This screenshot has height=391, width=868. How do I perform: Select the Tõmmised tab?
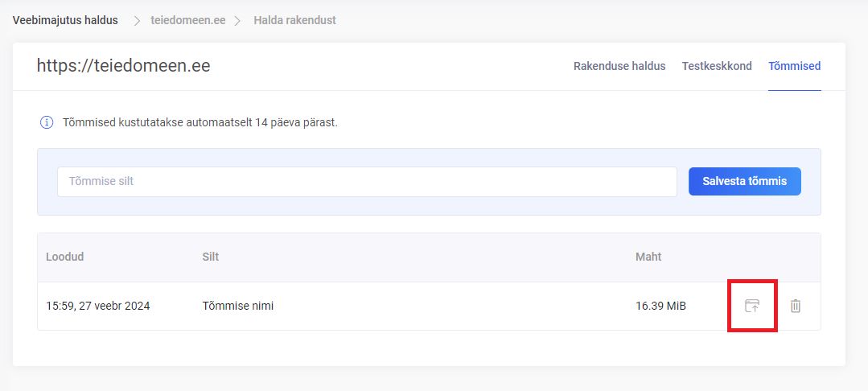tap(794, 66)
